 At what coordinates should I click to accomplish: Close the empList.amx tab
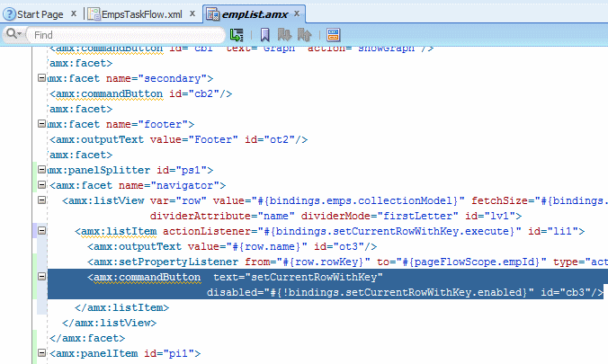[297, 13]
